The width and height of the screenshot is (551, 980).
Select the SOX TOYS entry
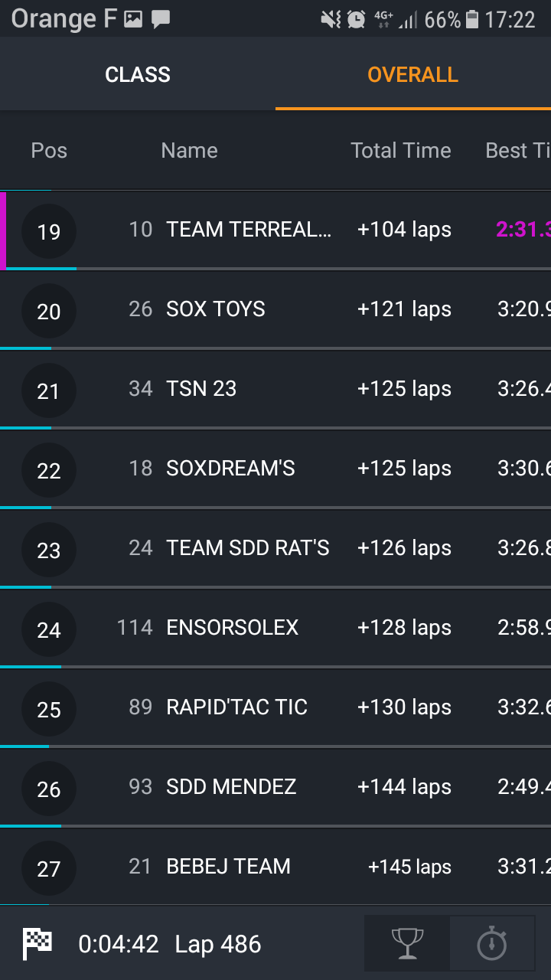click(x=216, y=309)
